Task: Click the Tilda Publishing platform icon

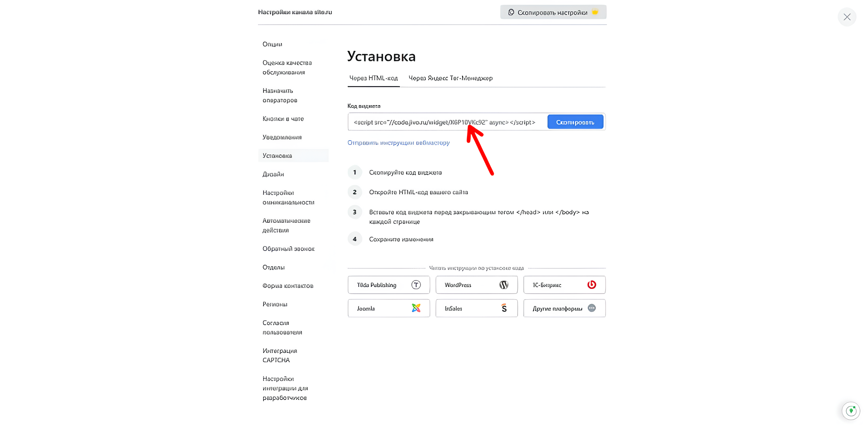Action: tap(416, 285)
